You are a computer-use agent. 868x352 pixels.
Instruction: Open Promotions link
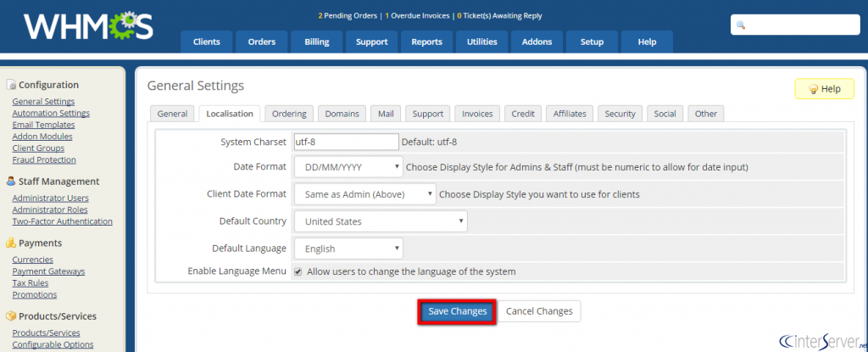[34, 294]
